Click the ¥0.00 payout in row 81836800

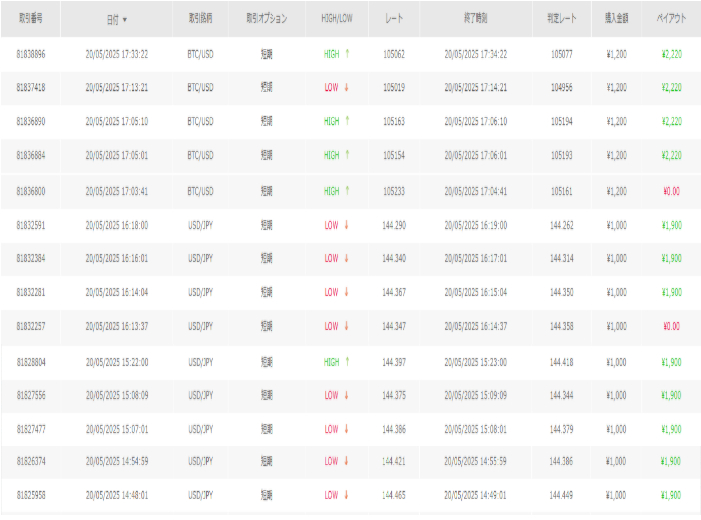[671, 191]
